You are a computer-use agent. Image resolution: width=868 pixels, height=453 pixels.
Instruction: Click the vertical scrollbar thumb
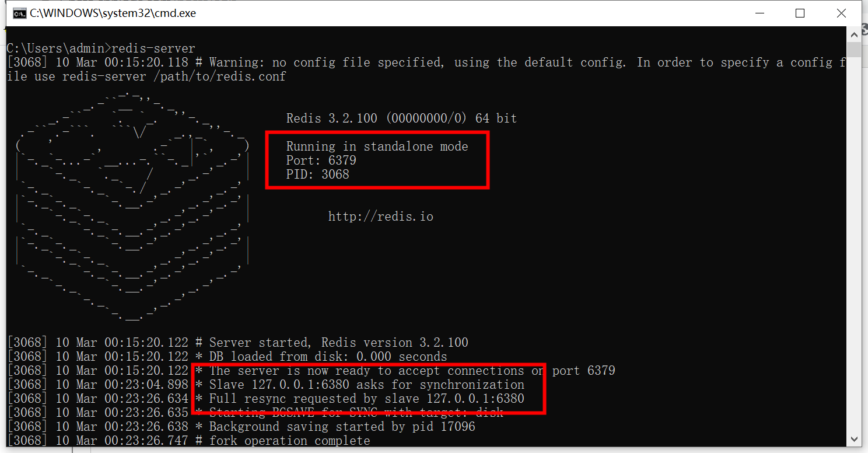(854, 50)
